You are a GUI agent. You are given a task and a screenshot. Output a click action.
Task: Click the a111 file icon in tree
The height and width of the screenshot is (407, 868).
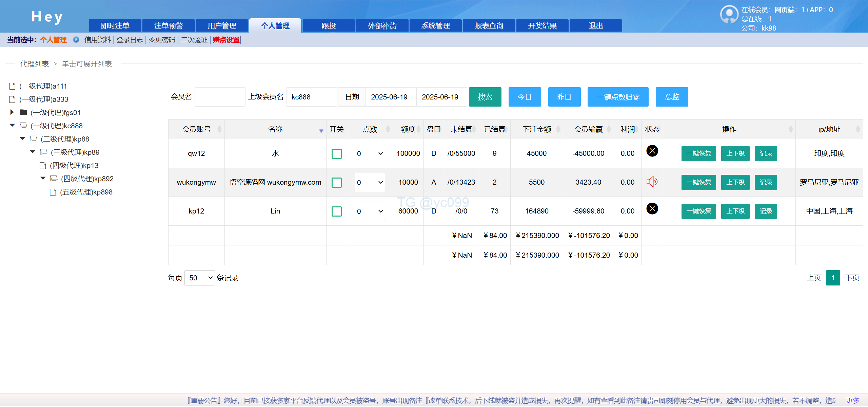pos(12,86)
